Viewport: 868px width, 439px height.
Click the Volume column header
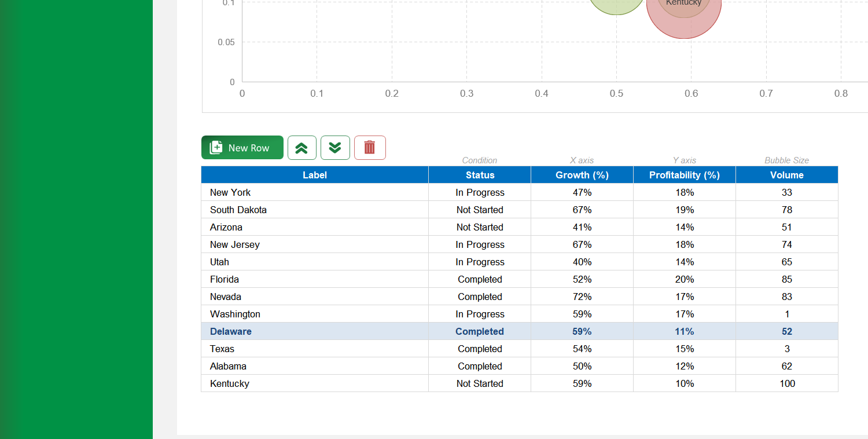786,174
